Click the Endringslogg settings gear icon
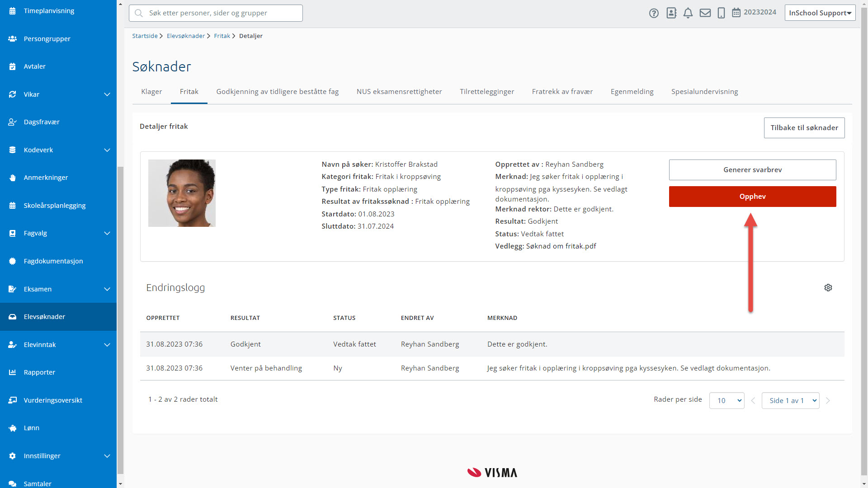This screenshot has height=488, width=868. pos(828,288)
